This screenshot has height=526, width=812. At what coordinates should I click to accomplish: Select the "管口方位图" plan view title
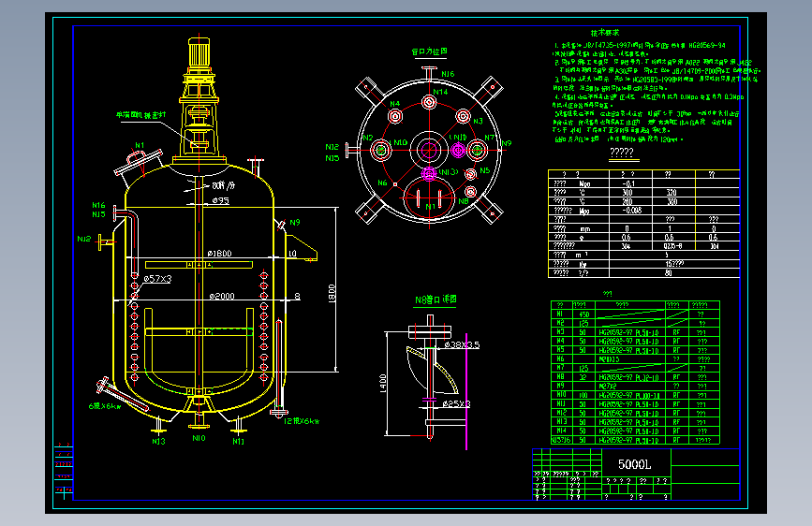pyautogui.click(x=429, y=51)
